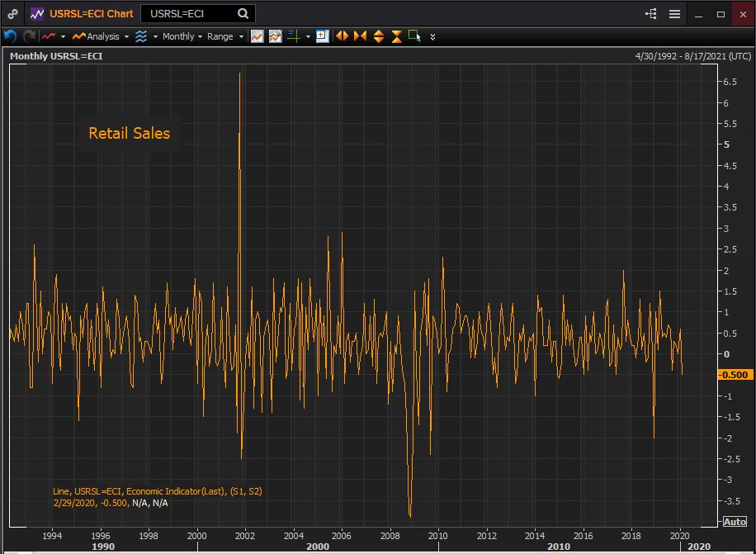The image size is (756, 554).
Task: Click the link chain icon
Action: point(12,14)
